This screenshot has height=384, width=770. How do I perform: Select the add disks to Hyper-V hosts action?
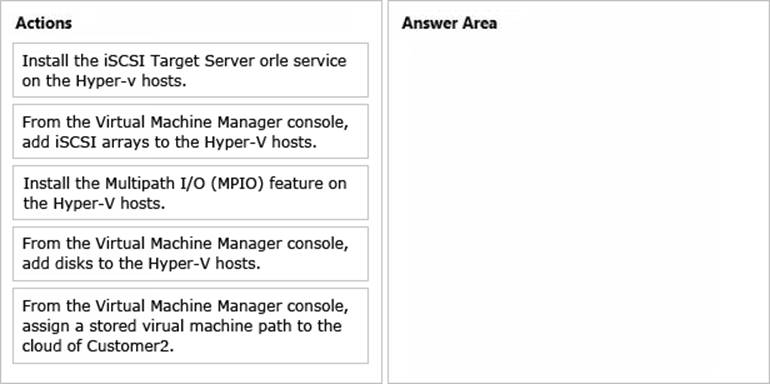coord(191,253)
